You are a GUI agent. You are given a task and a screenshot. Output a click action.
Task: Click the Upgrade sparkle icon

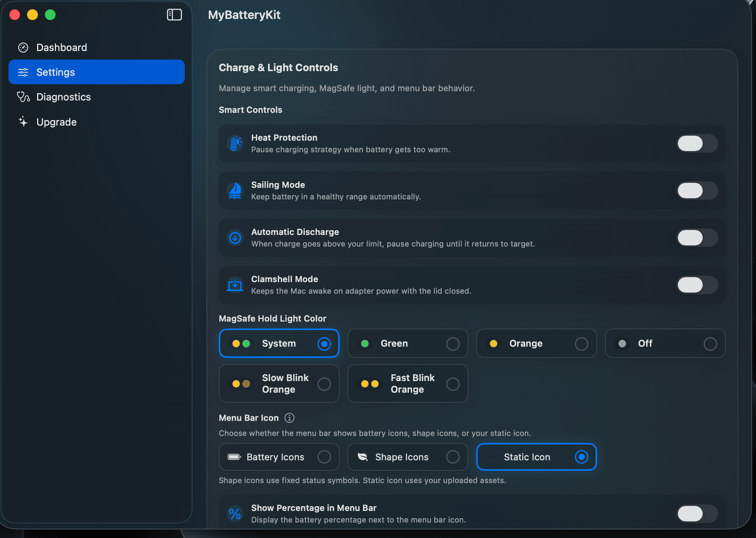pyautogui.click(x=23, y=122)
